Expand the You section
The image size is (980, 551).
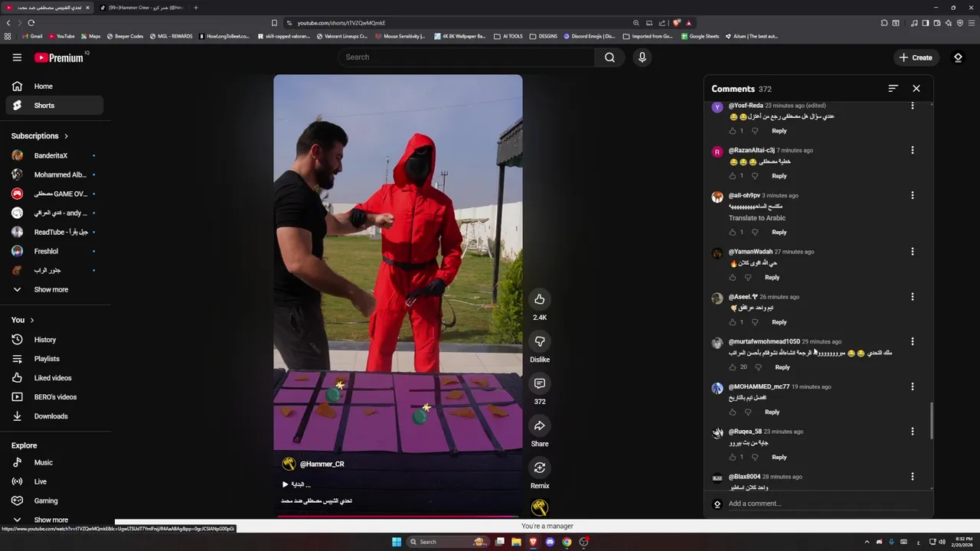[22, 320]
